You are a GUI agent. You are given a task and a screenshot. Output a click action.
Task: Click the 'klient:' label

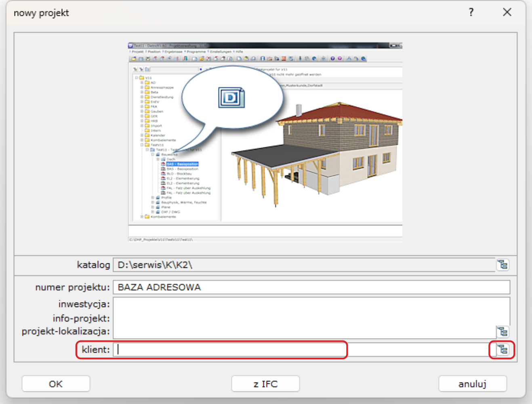[x=96, y=349]
